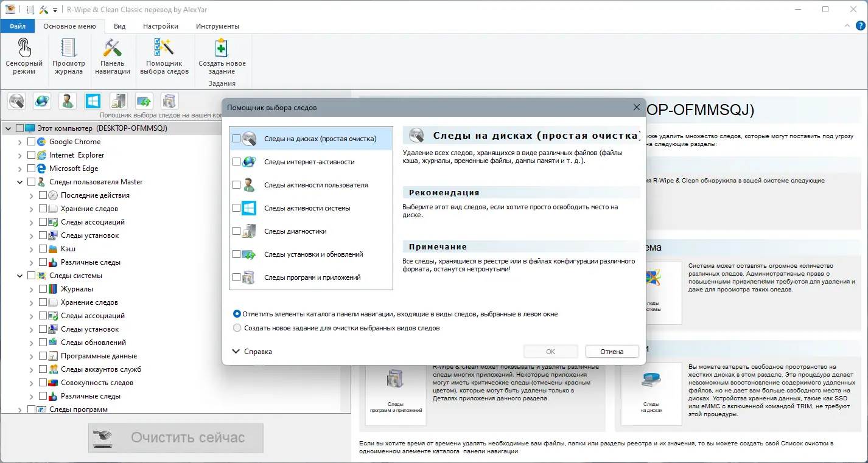Screen dimensions: 868x463
Task: Check Следы активности системы checkbox
Action: click(236, 208)
